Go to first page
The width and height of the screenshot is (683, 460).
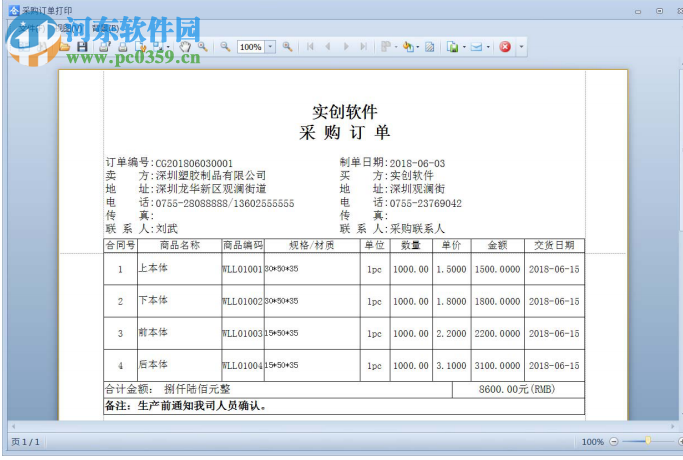point(310,47)
